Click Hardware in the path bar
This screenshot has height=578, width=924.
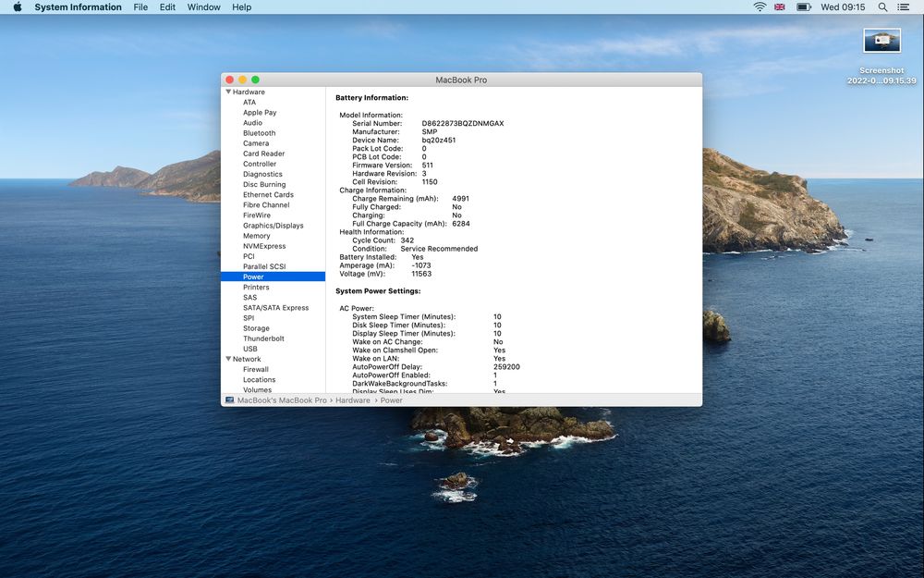352,400
